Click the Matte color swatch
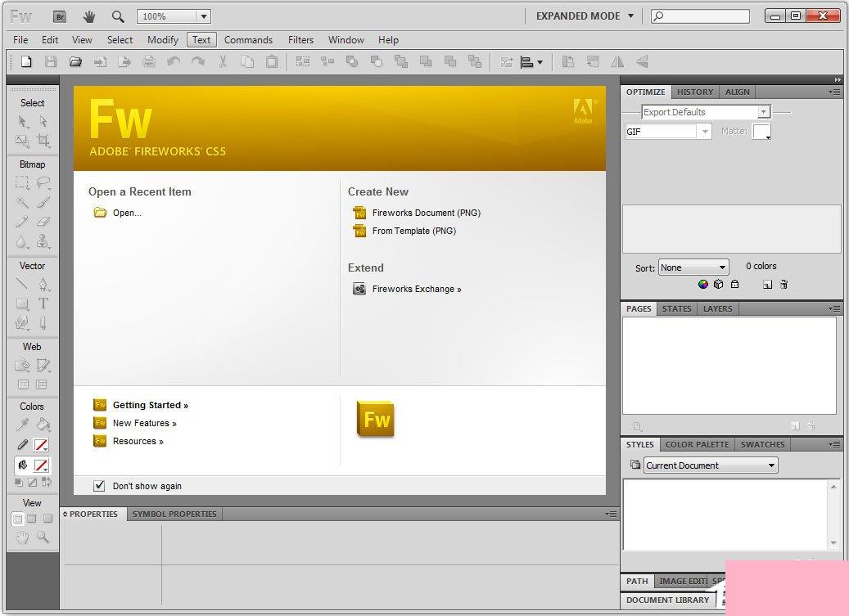The image size is (849, 616). pos(761,132)
